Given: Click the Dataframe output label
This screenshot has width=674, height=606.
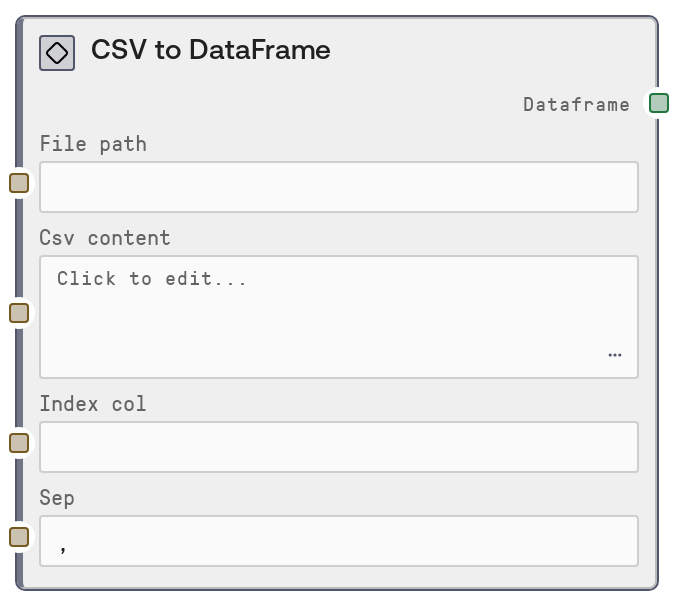Looking at the screenshot, I should 576,104.
